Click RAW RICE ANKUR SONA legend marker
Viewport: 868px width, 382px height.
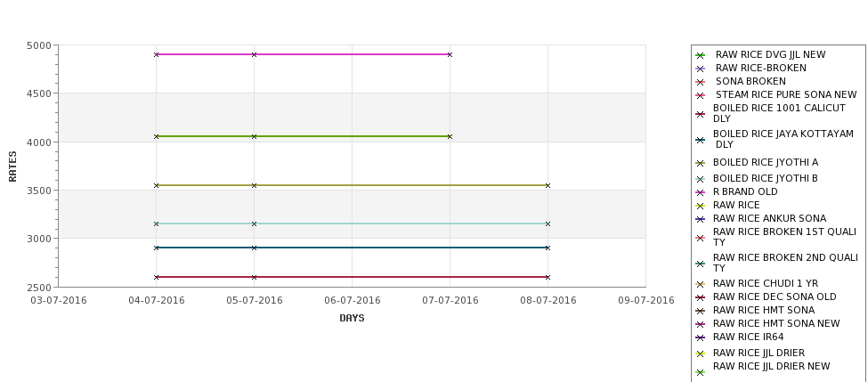tap(701, 219)
